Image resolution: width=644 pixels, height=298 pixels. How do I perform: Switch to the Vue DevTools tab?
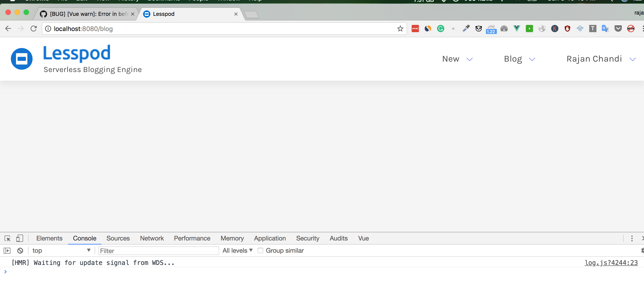(x=363, y=238)
